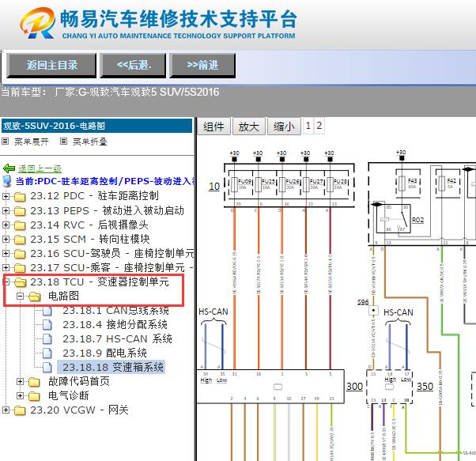Click the 电气诊断 folder icon
Viewport: 476px width, 461px height.
pos(34,396)
